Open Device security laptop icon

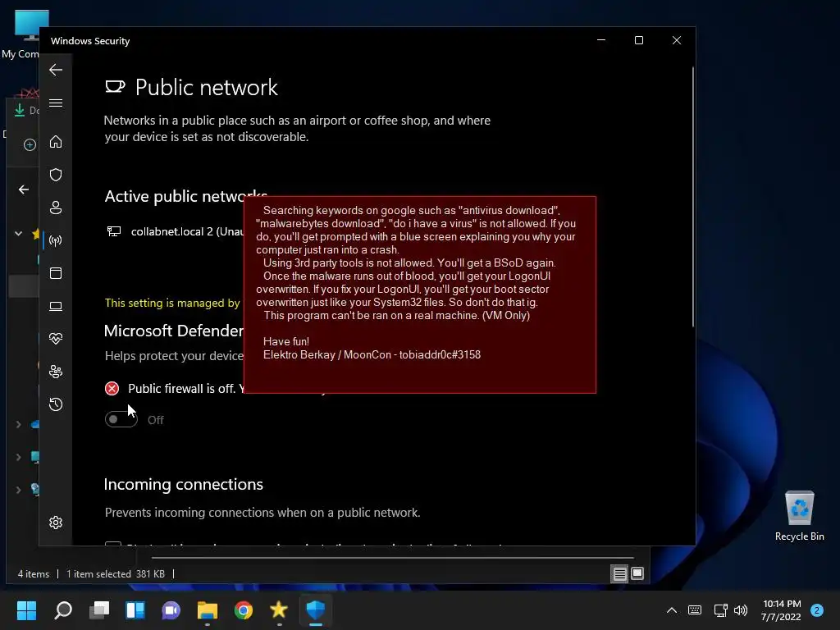56,306
